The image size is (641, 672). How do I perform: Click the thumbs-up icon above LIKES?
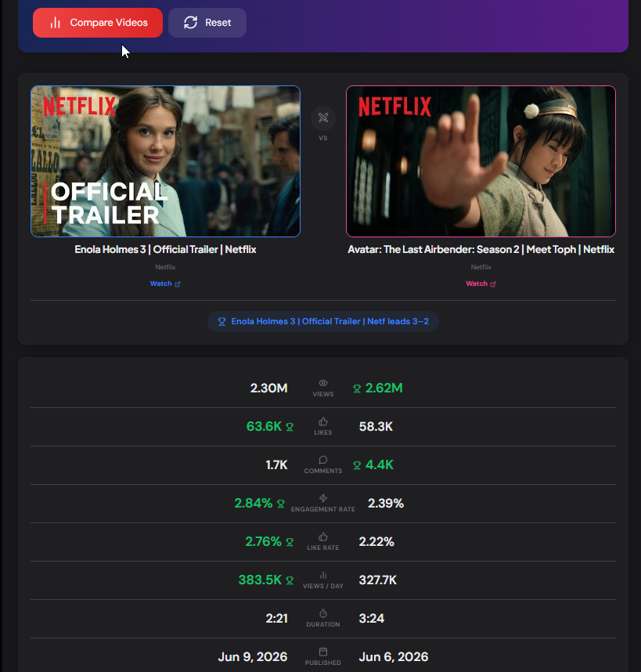coord(323,421)
